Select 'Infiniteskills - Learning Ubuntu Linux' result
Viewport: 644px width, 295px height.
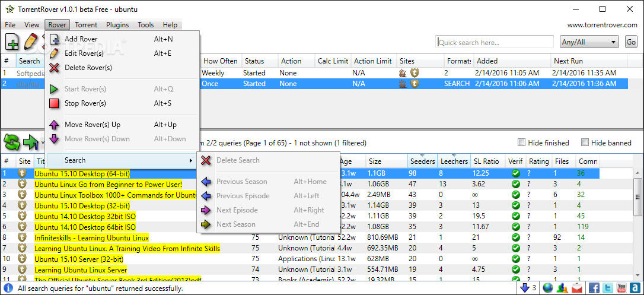click(x=91, y=237)
